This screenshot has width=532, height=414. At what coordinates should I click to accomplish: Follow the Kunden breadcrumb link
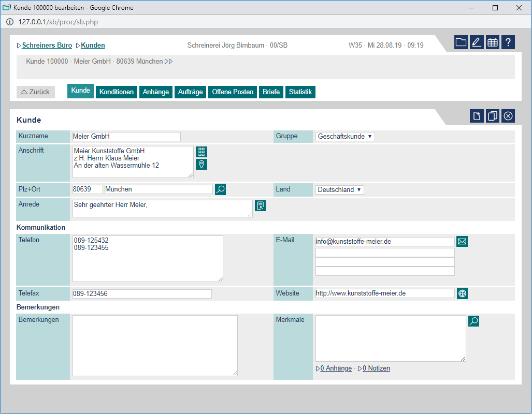point(93,46)
